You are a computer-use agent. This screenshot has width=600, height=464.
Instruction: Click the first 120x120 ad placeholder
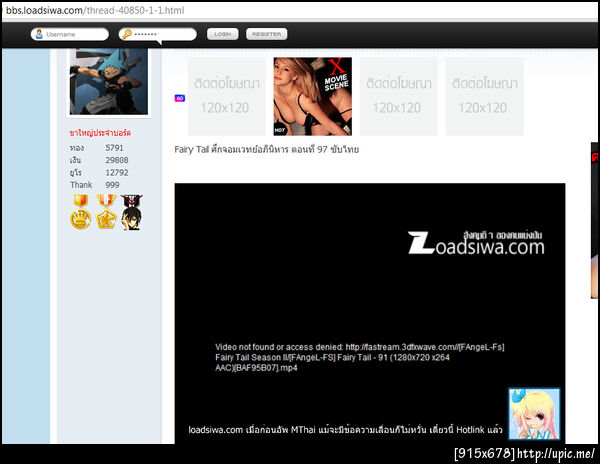227,96
